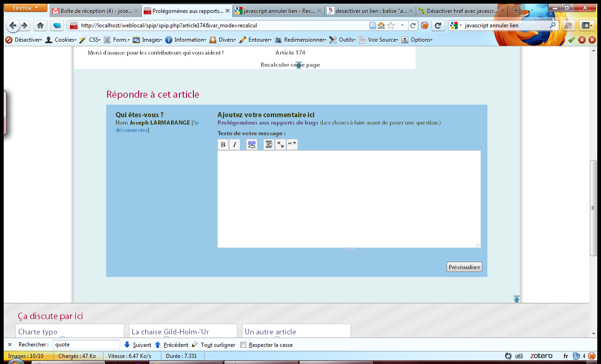Click the RSS feed icon in status bar

click(576, 356)
